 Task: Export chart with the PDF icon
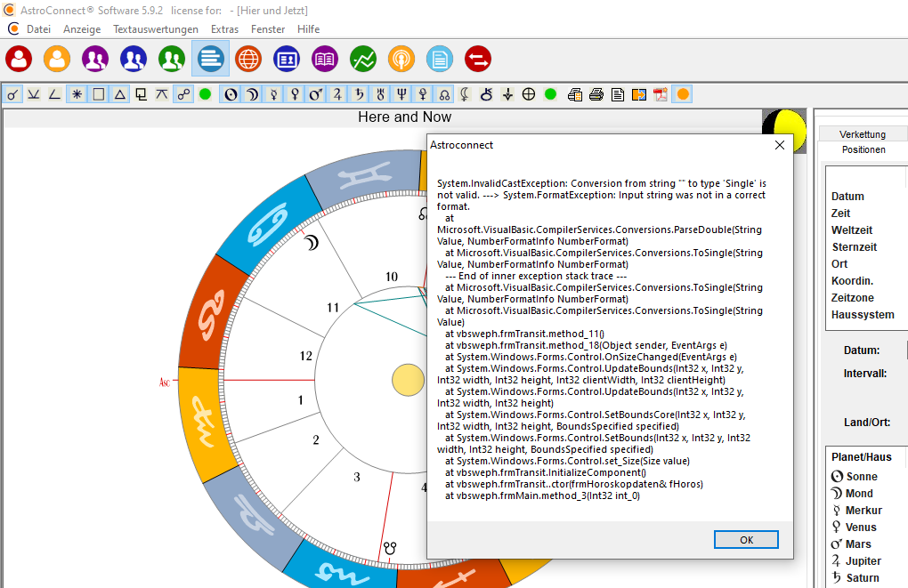661,94
